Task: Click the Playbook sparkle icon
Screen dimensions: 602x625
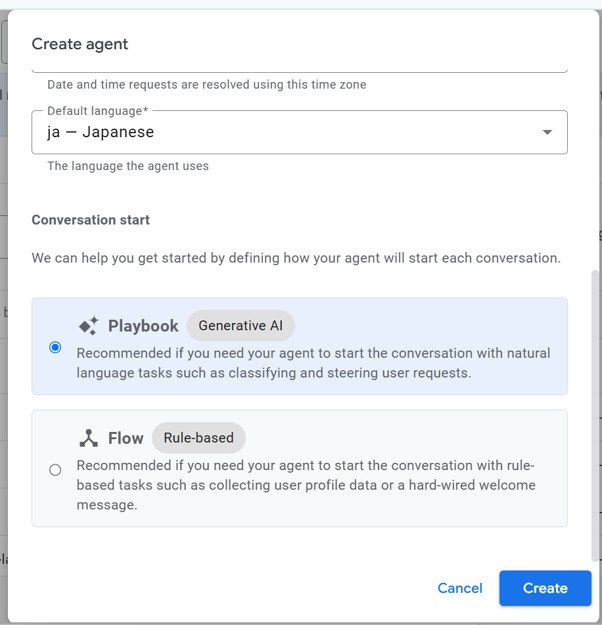Action: point(88,325)
